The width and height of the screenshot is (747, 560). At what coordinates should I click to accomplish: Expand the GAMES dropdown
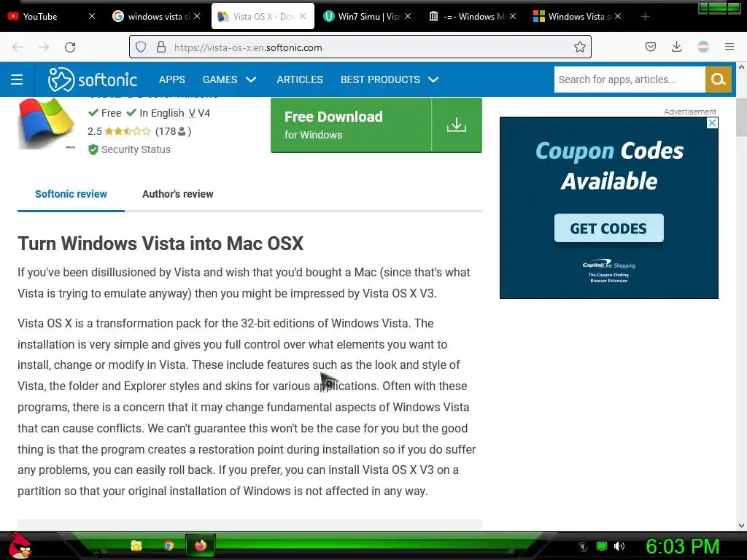[x=230, y=79]
